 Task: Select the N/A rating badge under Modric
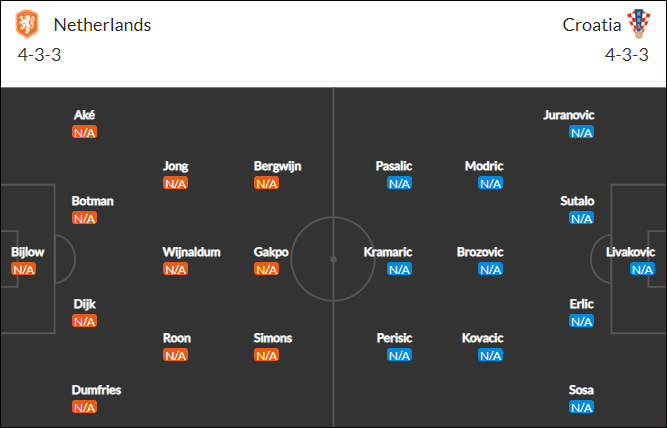click(x=490, y=183)
